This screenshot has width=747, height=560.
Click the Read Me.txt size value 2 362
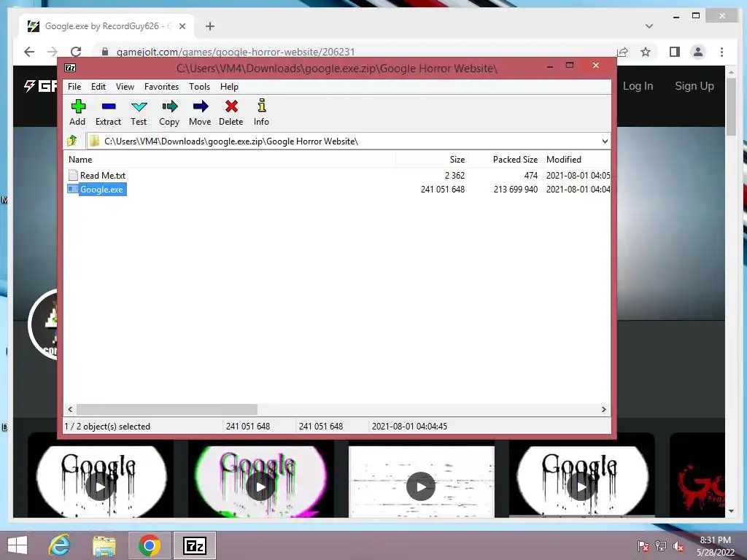(x=454, y=176)
